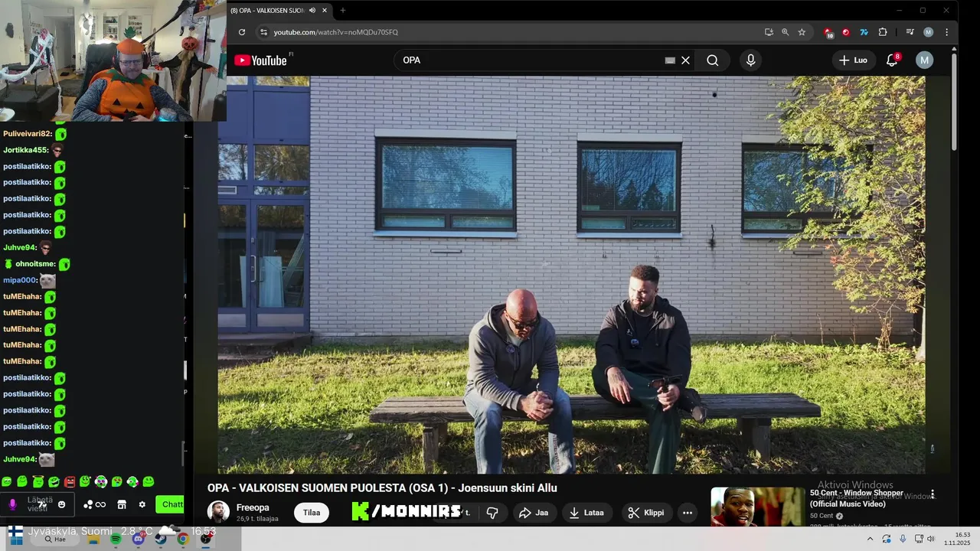Open 50 Cent Window Shopper thumbnail
Screen dimensions: 980x551
point(757,507)
